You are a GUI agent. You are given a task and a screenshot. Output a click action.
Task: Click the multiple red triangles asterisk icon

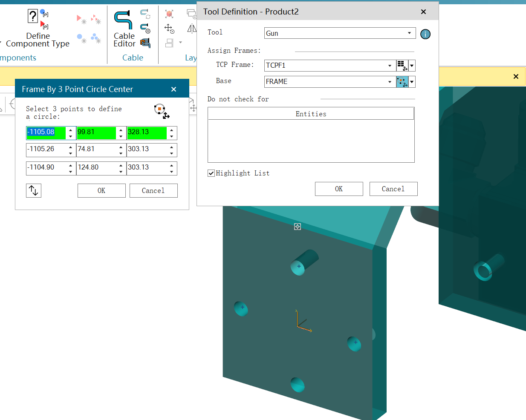point(96,19)
